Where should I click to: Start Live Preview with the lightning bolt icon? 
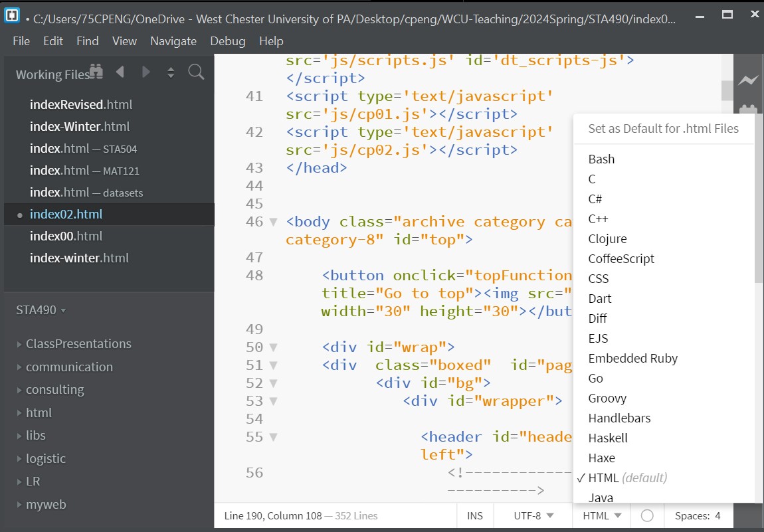point(748,80)
